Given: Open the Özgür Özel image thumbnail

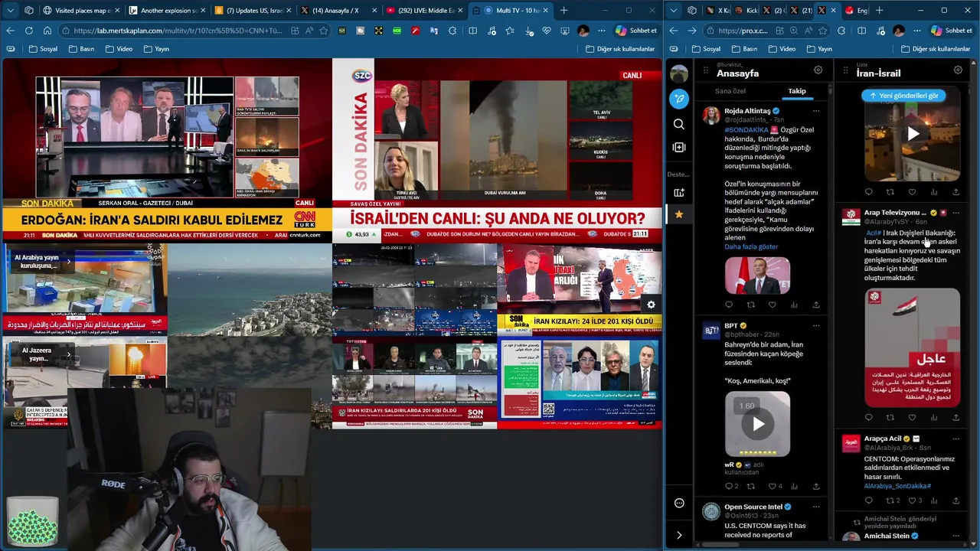Looking at the screenshot, I should 757,275.
